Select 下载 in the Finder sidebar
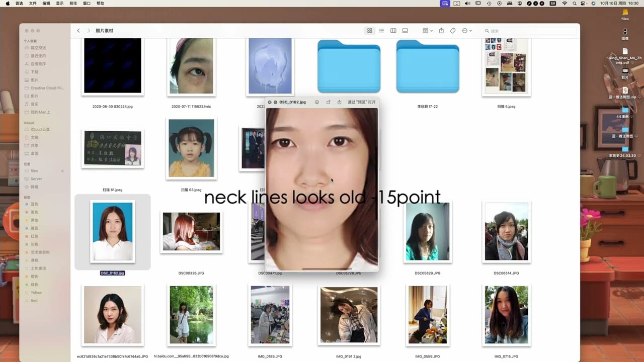This screenshot has width=644, height=362. 34,72
